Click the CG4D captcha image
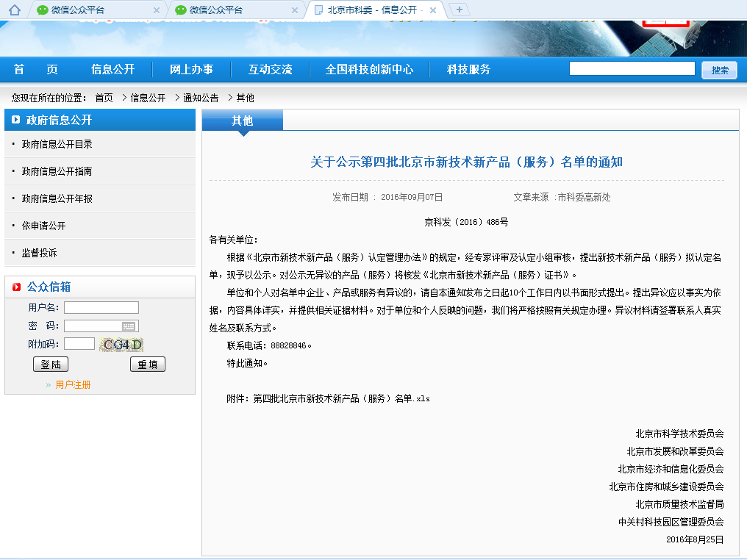 coord(121,343)
